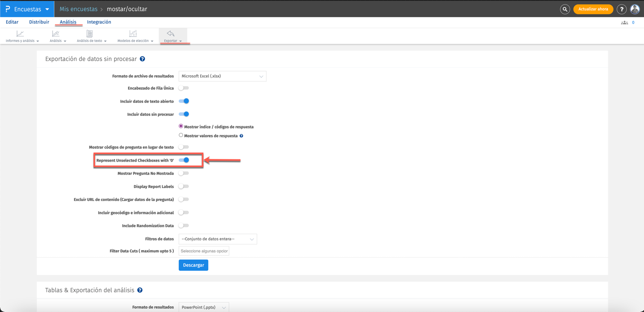Image resolution: width=644 pixels, height=312 pixels.
Task: Expand the Formato de resultados PowerPoint dropdown
Action: pyautogui.click(x=204, y=307)
